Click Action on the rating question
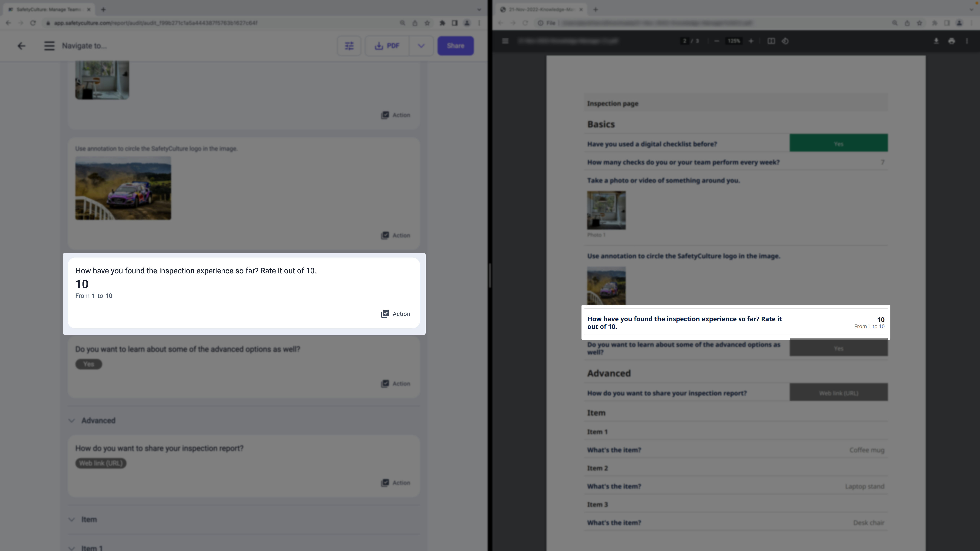 pyautogui.click(x=396, y=314)
